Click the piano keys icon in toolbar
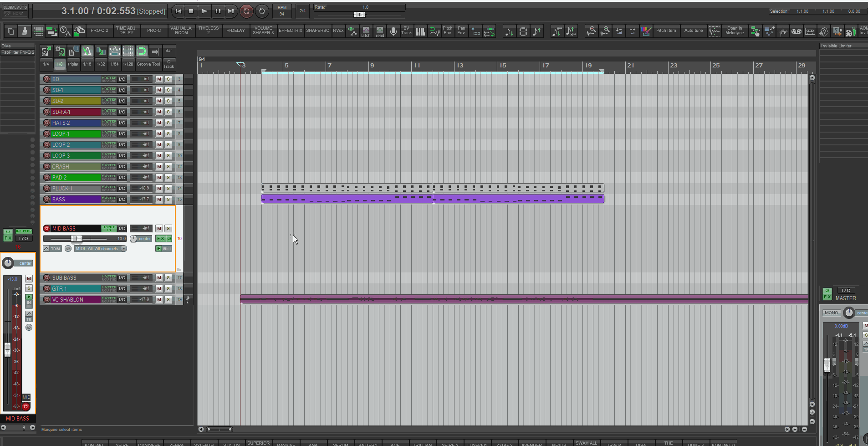The image size is (868, 446). click(420, 31)
